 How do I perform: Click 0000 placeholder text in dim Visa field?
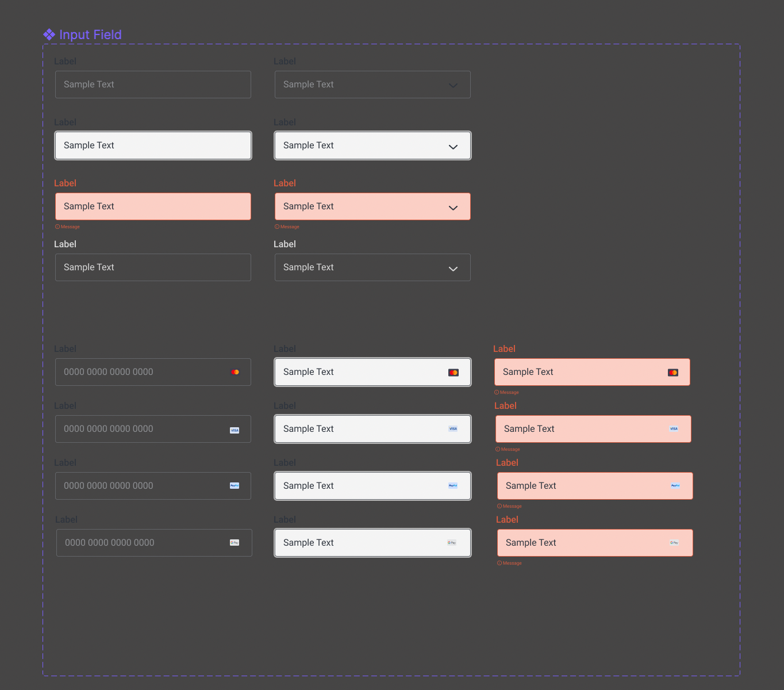(x=109, y=429)
